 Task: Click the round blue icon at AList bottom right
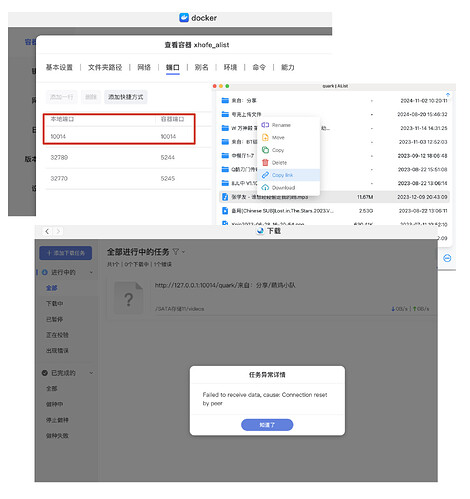[x=447, y=258]
